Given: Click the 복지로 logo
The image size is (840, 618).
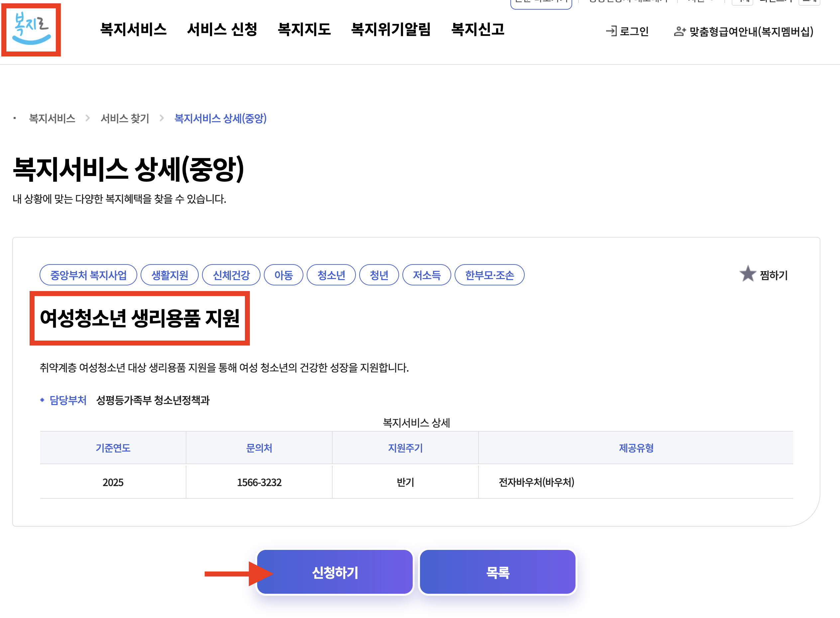Looking at the screenshot, I should pos(32,29).
